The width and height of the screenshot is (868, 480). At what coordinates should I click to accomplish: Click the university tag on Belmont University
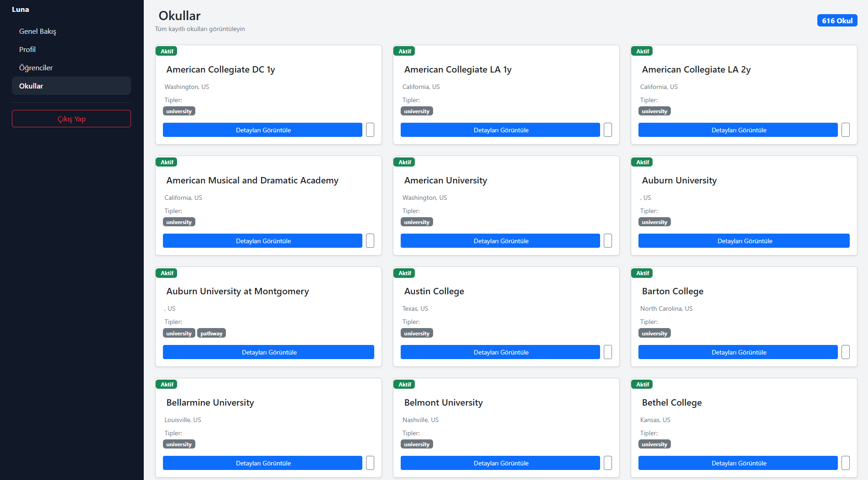point(417,444)
